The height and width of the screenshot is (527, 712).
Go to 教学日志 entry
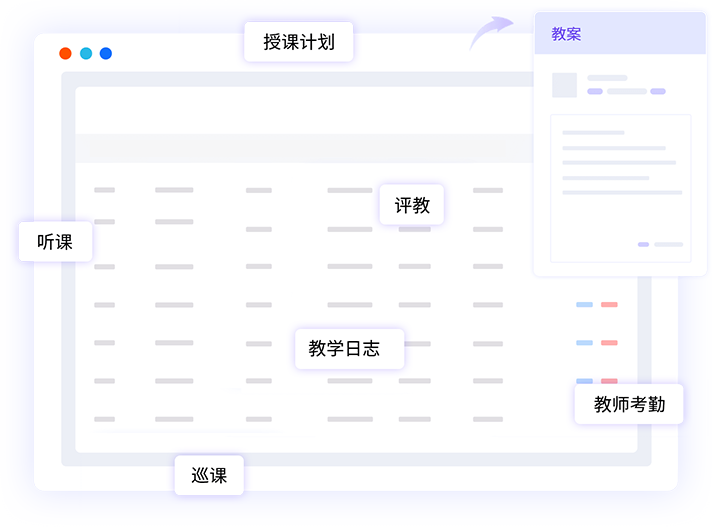click(x=349, y=349)
